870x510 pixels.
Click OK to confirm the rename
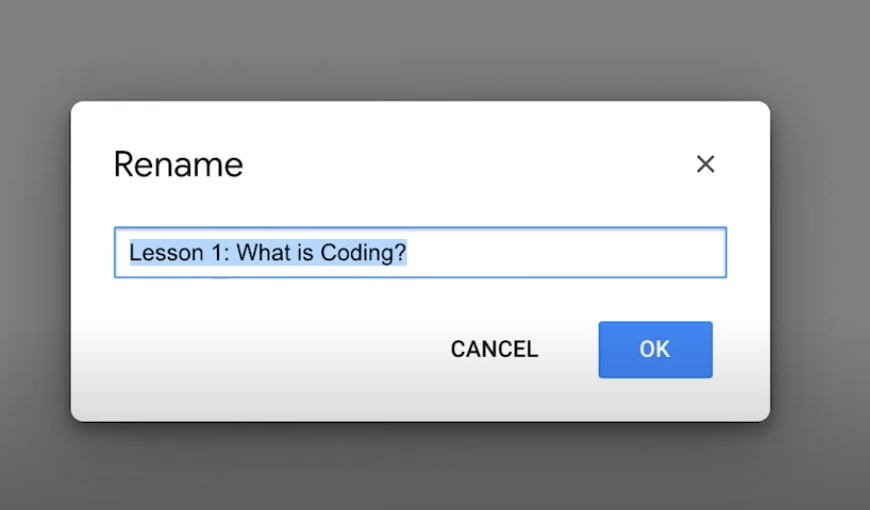[655, 350]
